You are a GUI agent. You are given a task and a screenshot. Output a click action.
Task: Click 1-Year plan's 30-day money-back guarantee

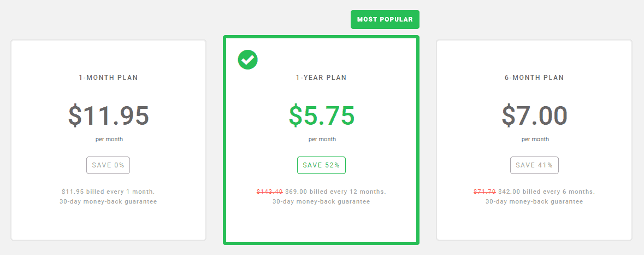click(x=321, y=201)
